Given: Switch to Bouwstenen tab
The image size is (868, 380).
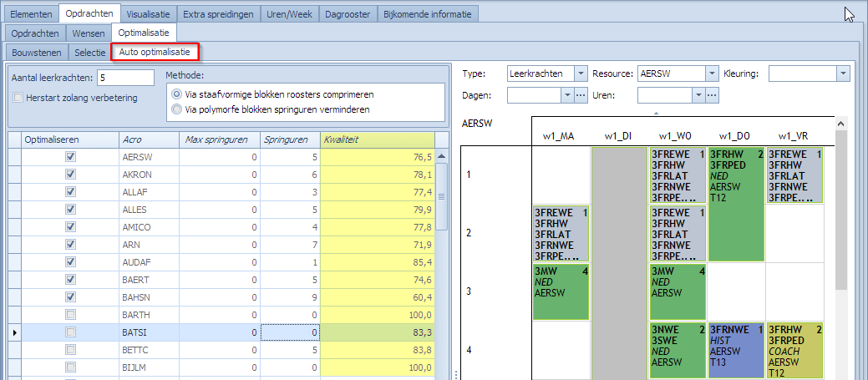Looking at the screenshot, I should [35, 53].
